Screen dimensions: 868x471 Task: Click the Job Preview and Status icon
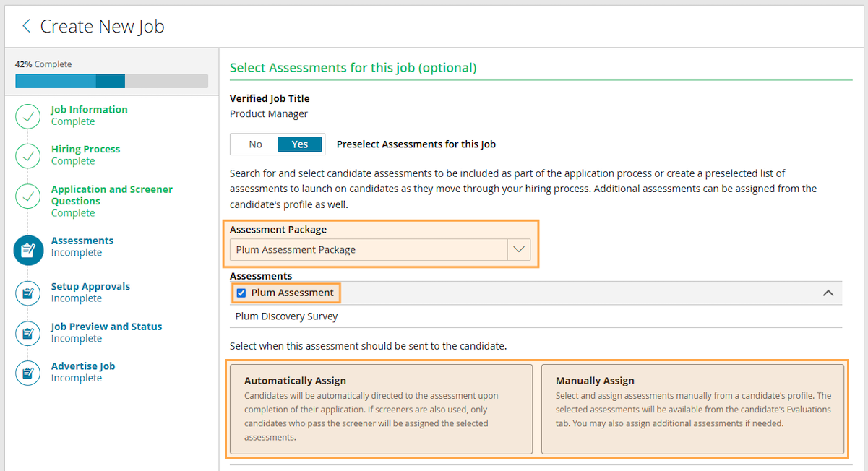click(27, 333)
